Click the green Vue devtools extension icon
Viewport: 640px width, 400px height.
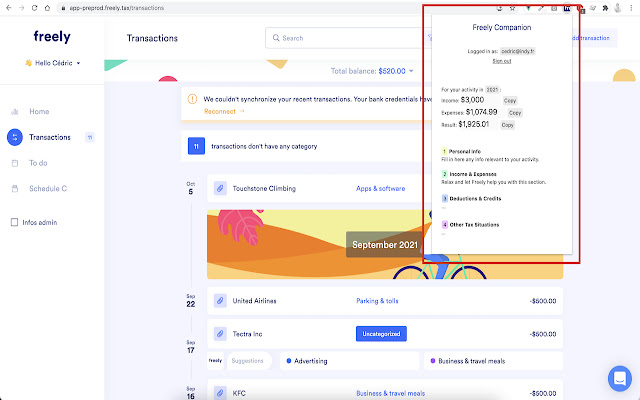(x=528, y=8)
